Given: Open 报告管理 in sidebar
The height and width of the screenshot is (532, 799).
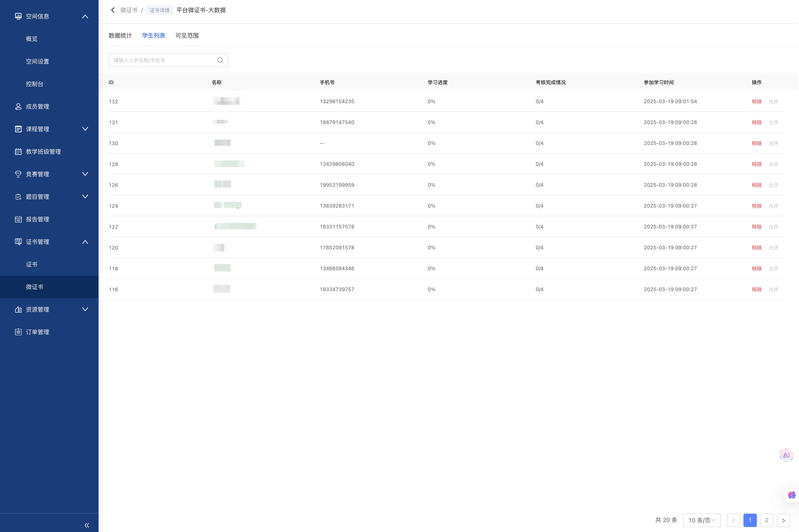Looking at the screenshot, I should click(x=37, y=219).
